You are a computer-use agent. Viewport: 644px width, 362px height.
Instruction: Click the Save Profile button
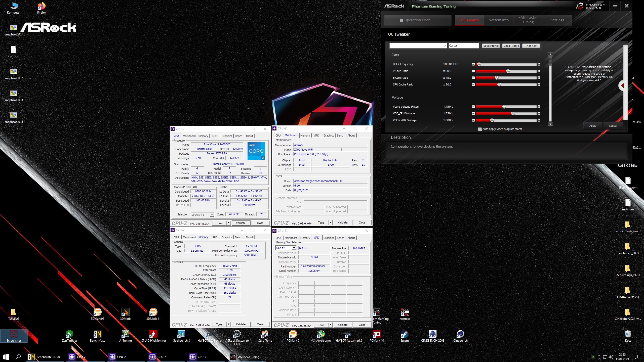point(491,46)
